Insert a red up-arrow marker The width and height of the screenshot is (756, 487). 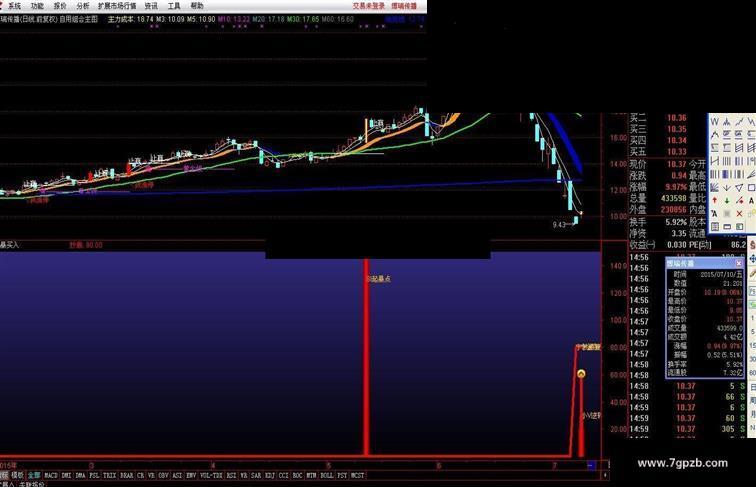point(715,200)
